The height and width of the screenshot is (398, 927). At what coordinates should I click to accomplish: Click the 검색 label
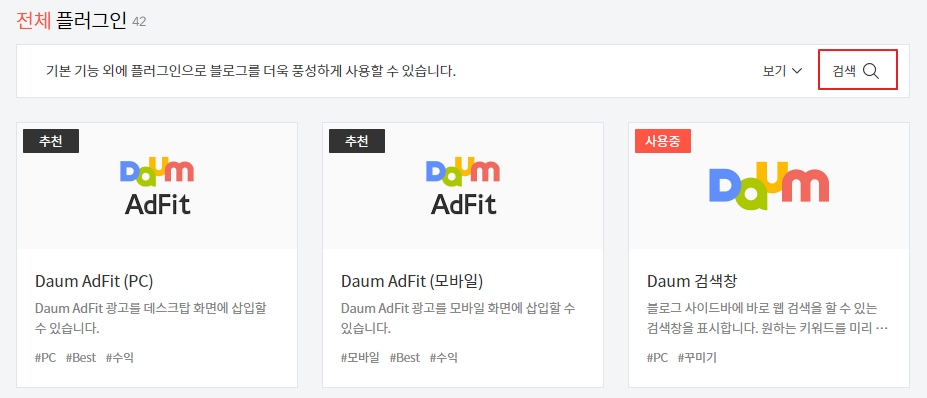click(x=844, y=71)
